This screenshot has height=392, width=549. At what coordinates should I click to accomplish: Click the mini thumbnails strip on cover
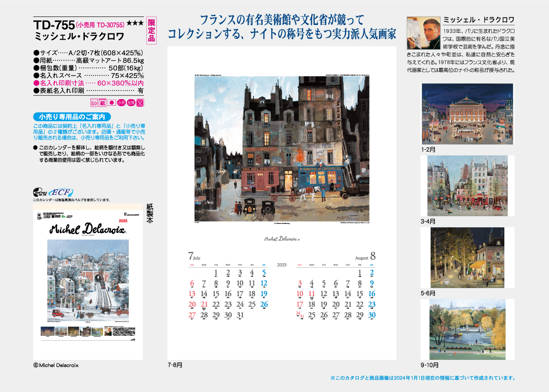click(71, 332)
